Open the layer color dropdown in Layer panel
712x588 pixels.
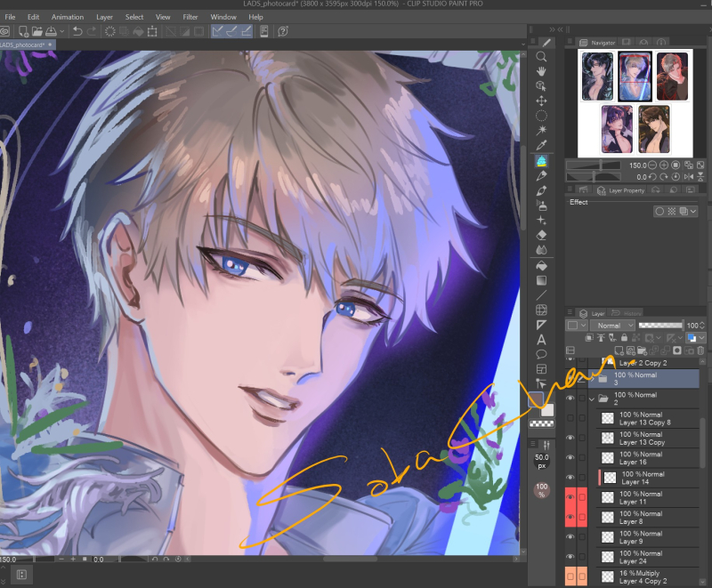point(696,337)
